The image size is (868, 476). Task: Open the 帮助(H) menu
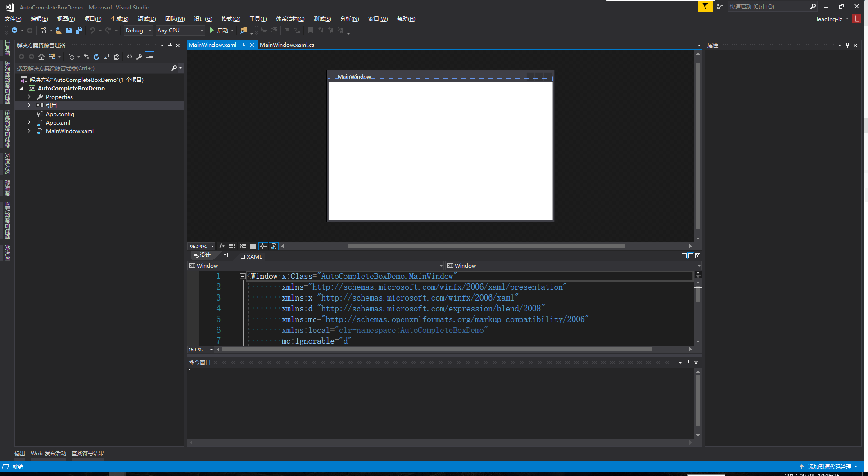click(406, 19)
